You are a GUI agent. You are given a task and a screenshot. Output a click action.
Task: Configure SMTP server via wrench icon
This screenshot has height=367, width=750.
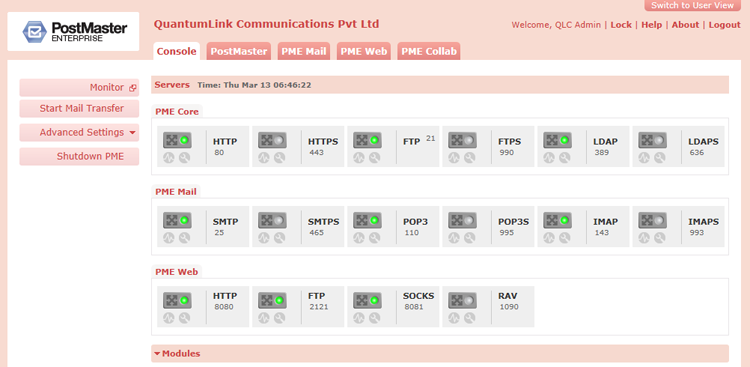(184, 238)
